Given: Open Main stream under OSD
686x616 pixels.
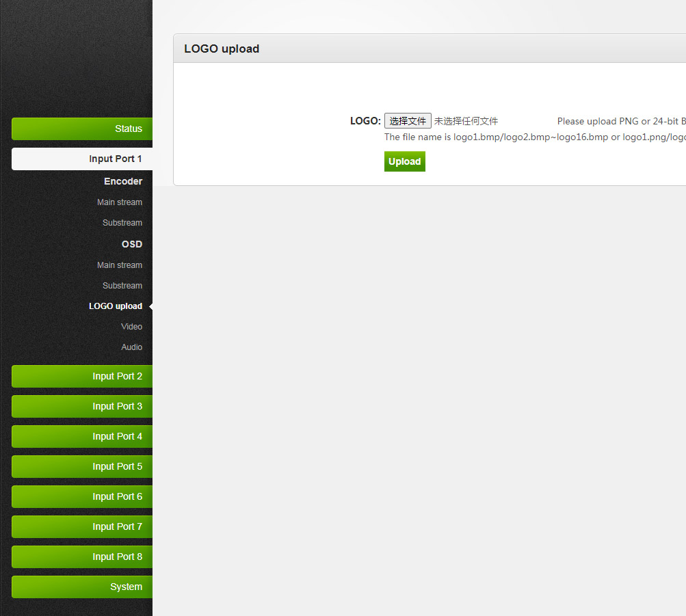Looking at the screenshot, I should point(120,265).
